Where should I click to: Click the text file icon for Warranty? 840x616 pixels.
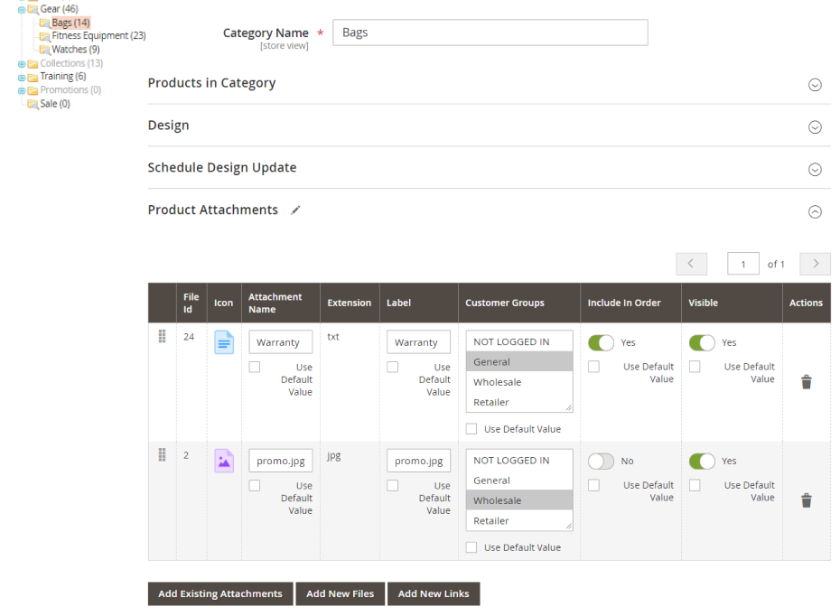click(x=224, y=342)
